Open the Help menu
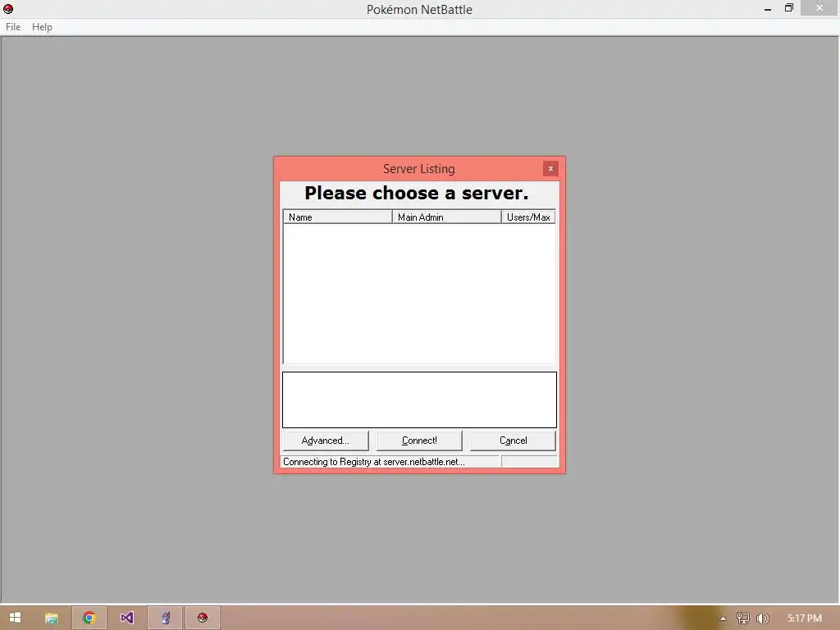The height and width of the screenshot is (630, 840). 42,27
